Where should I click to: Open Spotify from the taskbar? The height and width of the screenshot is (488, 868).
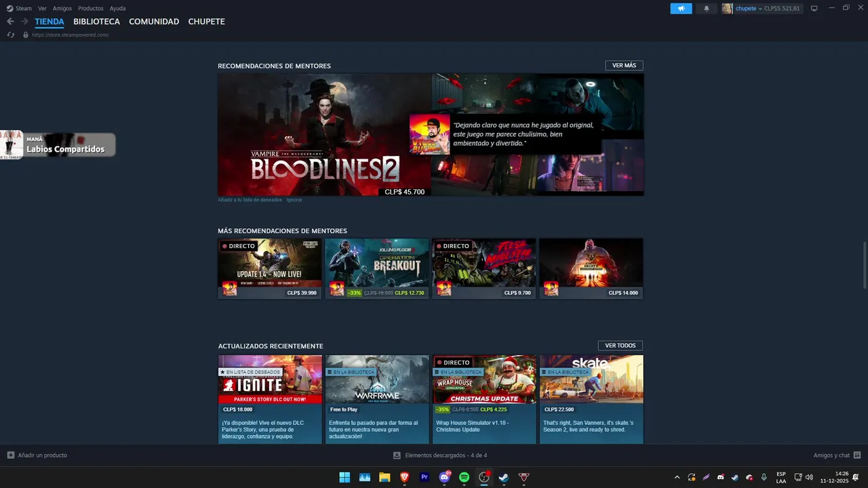click(465, 477)
